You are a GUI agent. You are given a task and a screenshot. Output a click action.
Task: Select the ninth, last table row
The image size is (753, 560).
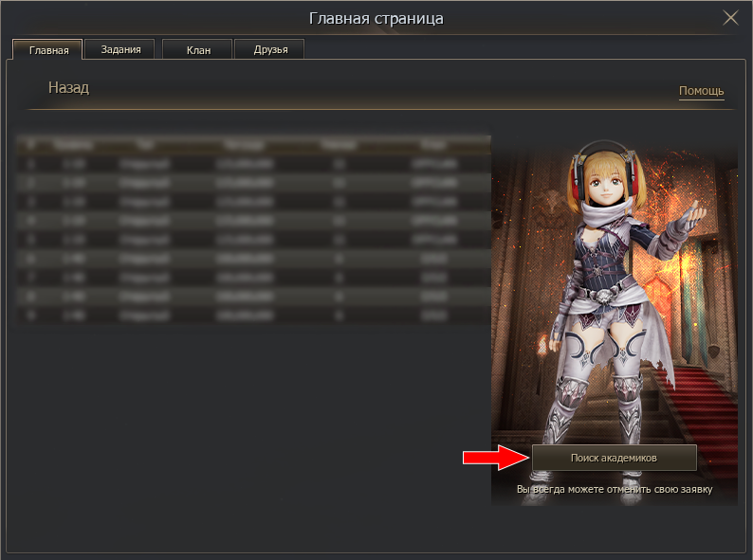click(x=253, y=314)
